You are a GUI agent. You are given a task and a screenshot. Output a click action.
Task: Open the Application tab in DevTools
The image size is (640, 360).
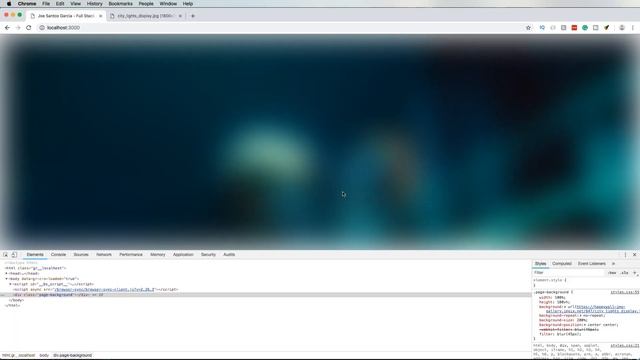point(183,254)
